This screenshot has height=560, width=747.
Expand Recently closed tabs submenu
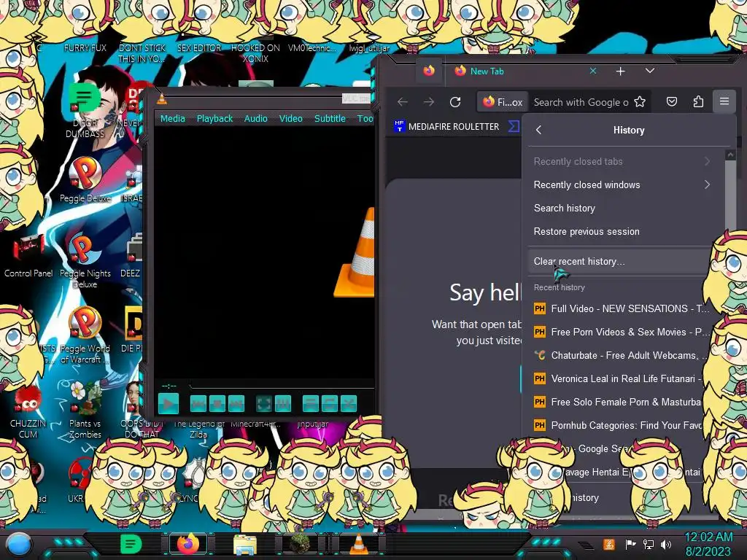point(622,161)
